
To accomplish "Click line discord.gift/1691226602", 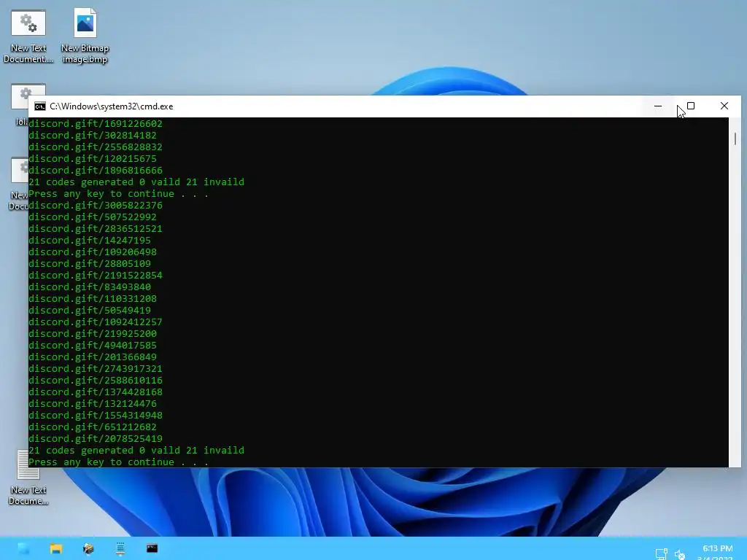I will click(96, 124).
